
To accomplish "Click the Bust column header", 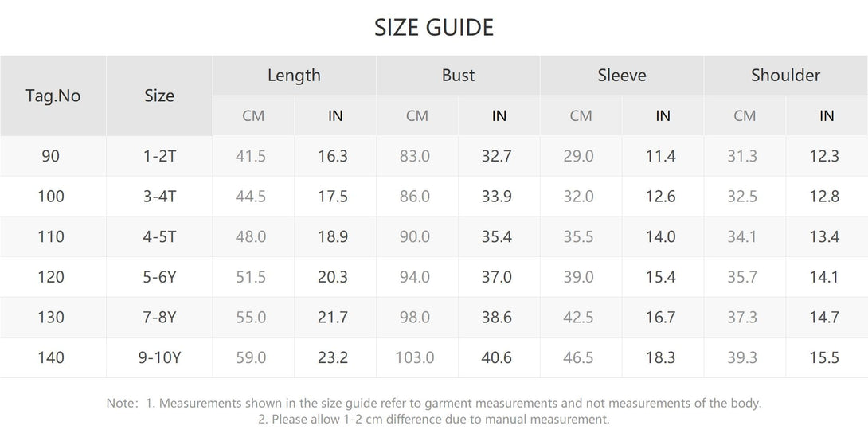I will point(458,76).
